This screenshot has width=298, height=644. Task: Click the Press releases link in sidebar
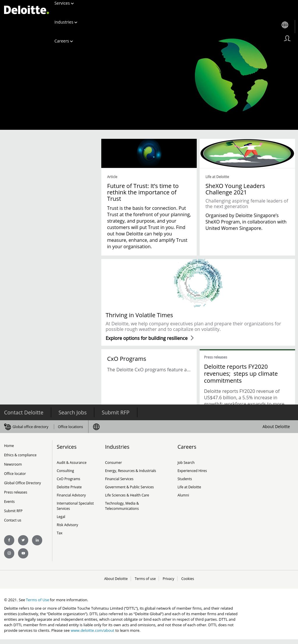(x=15, y=492)
